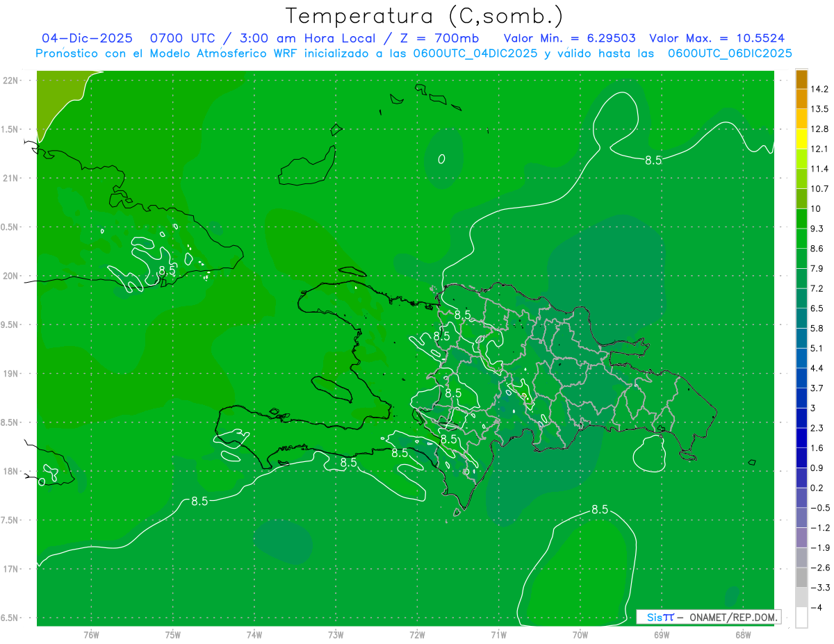Click the '72W' longitude axis label

417,635
